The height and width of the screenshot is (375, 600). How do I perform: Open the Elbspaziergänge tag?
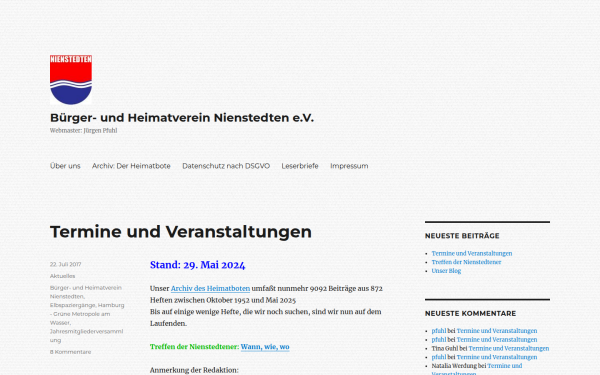pos(72,305)
